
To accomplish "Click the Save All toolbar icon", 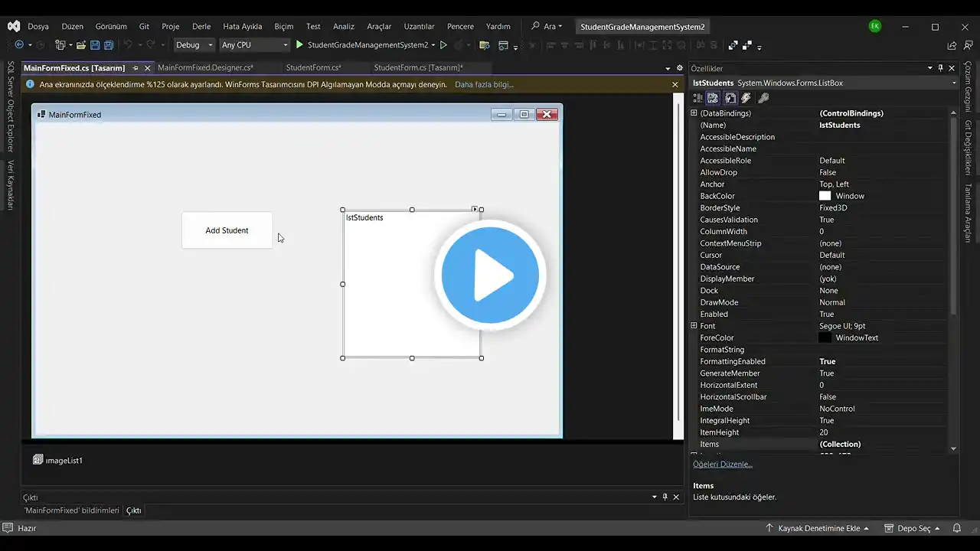I will click(x=109, y=45).
